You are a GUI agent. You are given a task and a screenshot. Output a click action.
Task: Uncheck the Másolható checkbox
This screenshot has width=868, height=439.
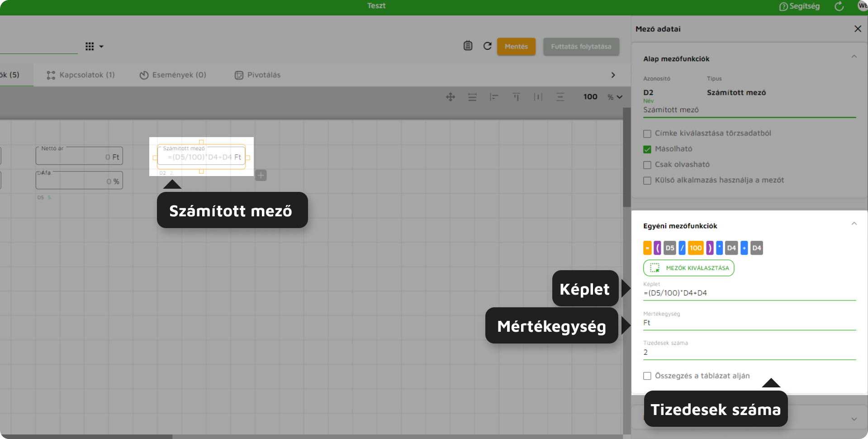(x=647, y=149)
